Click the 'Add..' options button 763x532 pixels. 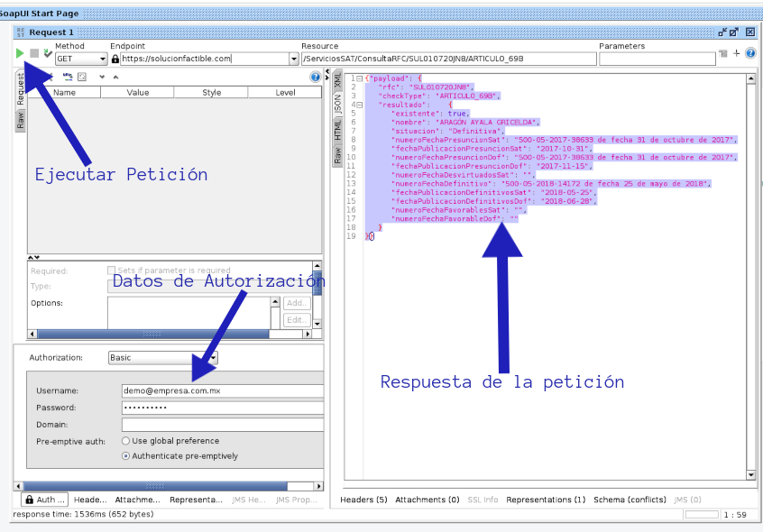297,303
